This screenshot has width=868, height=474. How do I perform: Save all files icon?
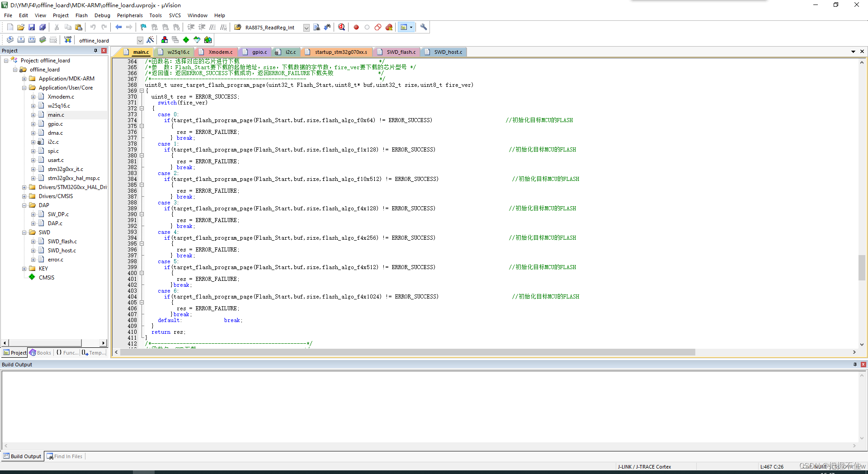coord(42,27)
